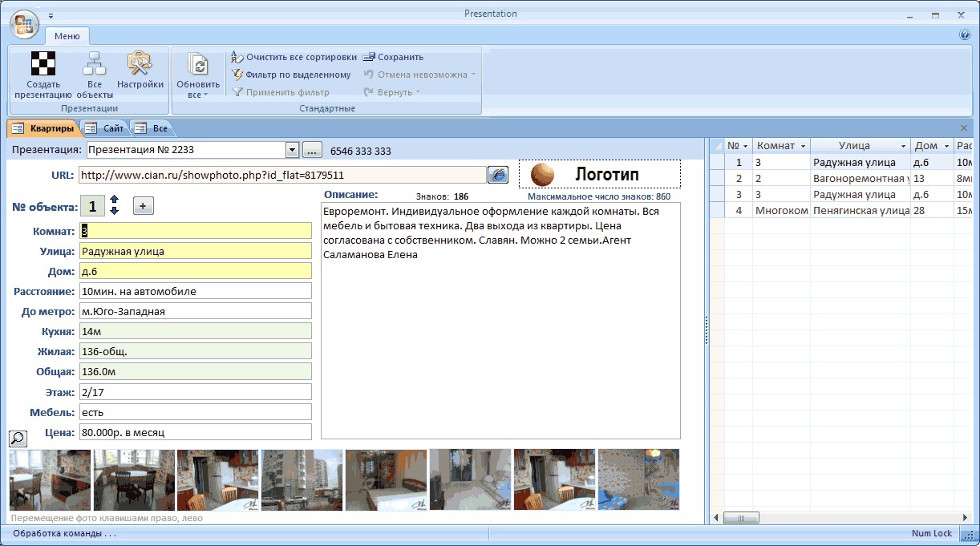This screenshot has width=980, height=546.
Task: Switch to the Все tab
Action: [x=151, y=128]
